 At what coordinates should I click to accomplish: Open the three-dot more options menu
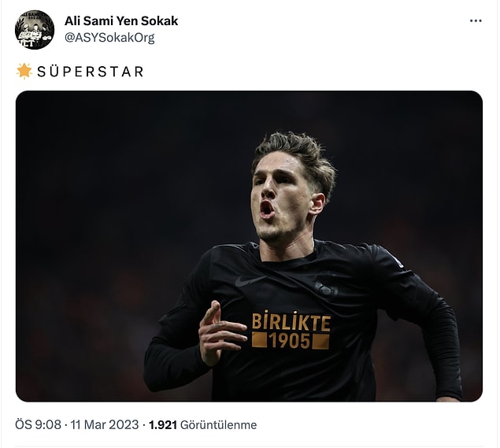tap(476, 21)
